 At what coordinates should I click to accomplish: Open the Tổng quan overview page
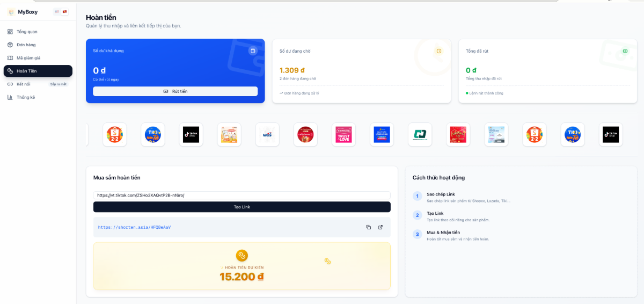27,32
